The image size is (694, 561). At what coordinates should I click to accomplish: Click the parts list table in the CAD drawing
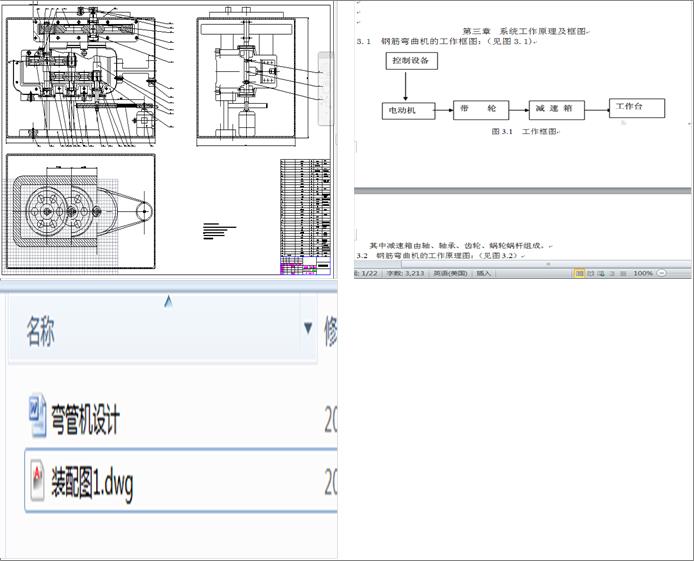(305, 207)
